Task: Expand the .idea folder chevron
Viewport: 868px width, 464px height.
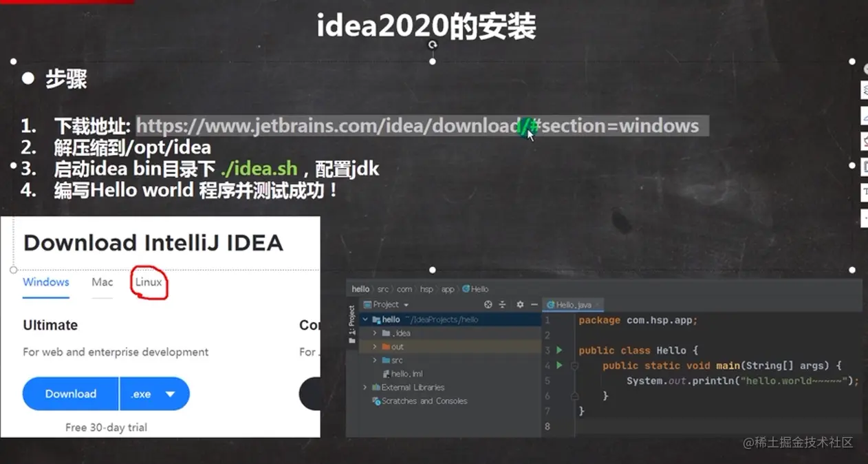Action: coord(375,333)
